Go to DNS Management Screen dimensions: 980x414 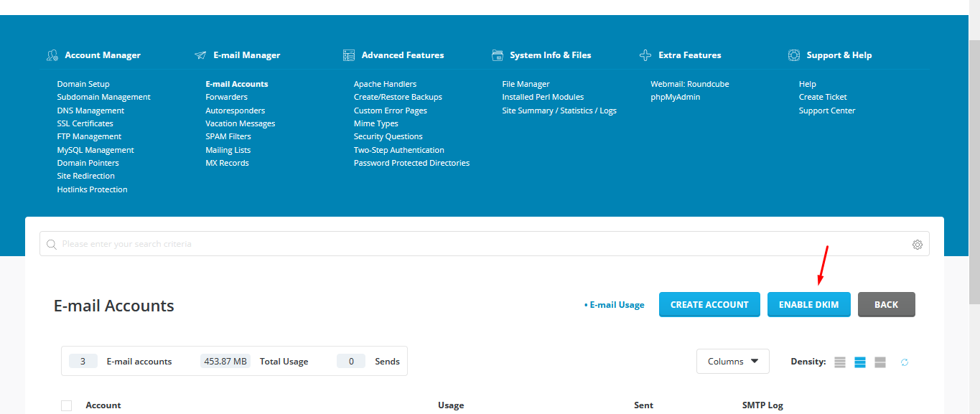pos(90,110)
